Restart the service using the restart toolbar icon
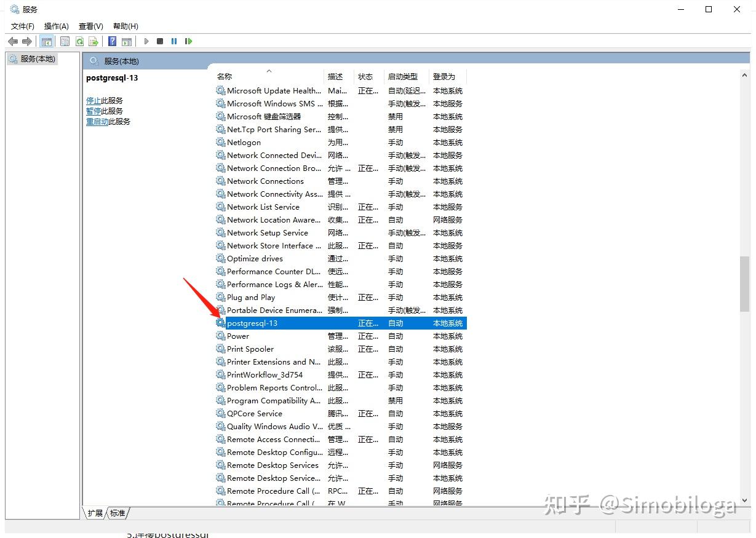The height and width of the screenshot is (538, 756). [189, 41]
